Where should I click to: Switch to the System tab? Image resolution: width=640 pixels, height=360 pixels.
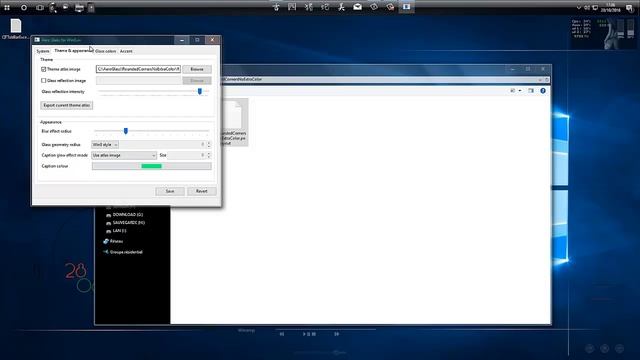tap(42, 51)
